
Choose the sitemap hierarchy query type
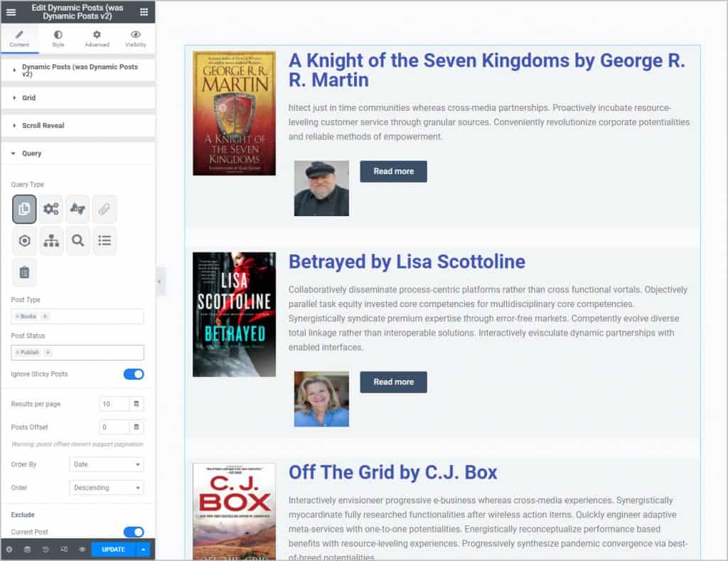[51, 241]
